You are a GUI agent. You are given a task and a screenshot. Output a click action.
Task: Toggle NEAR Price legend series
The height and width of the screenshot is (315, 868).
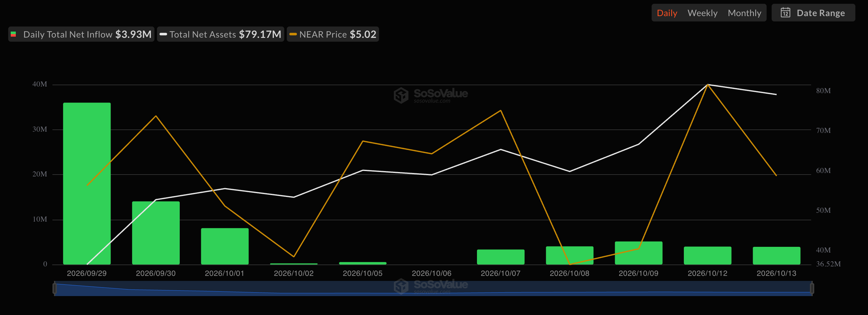[x=333, y=34]
